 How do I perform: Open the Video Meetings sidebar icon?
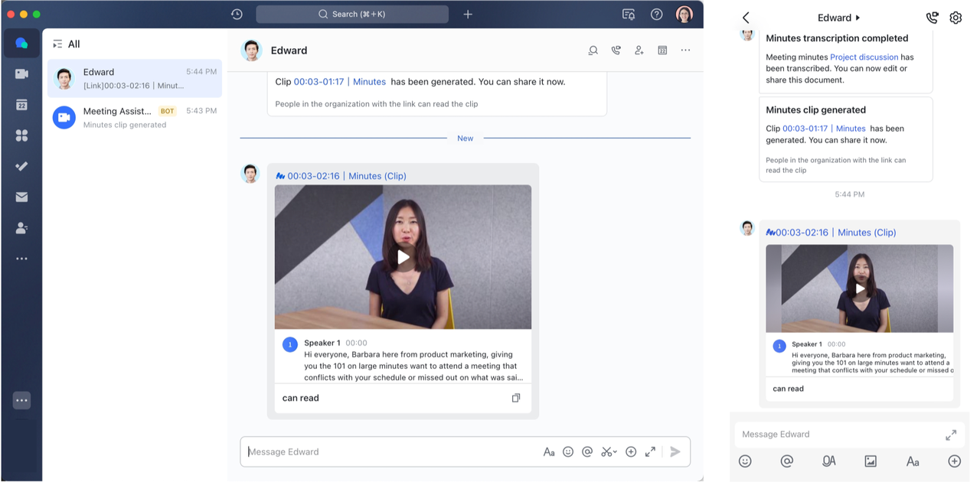(x=21, y=74)
